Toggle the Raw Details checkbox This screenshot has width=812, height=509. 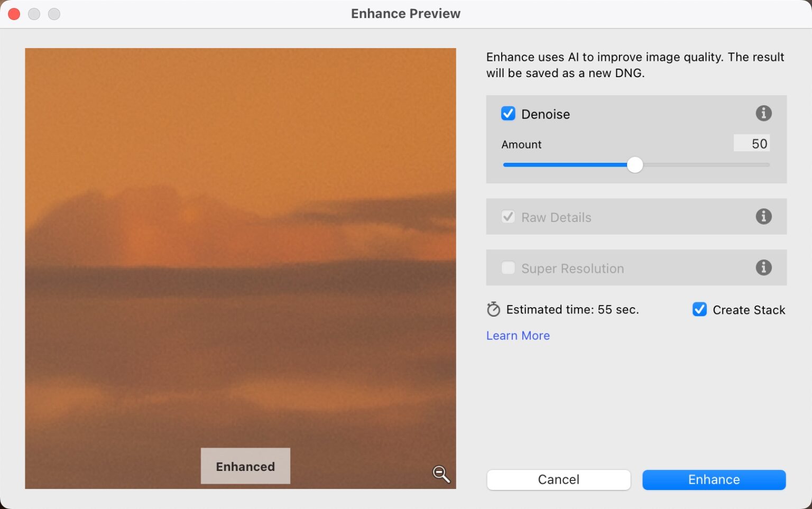508,217
